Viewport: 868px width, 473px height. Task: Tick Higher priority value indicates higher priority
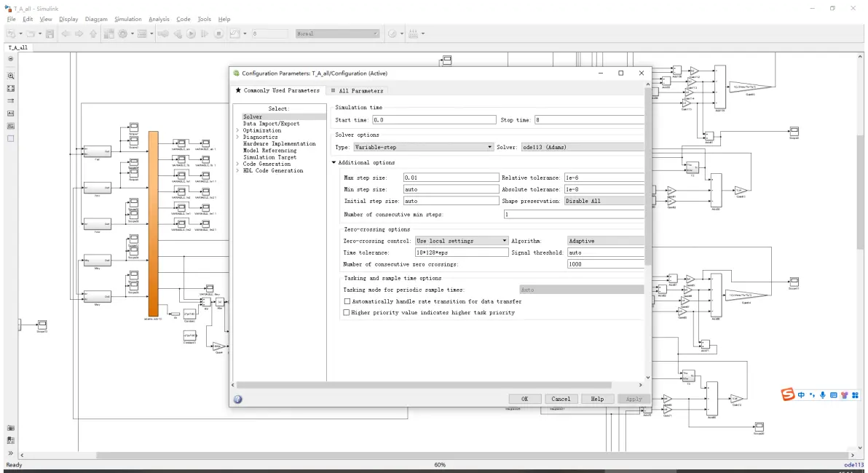[347, 313]
